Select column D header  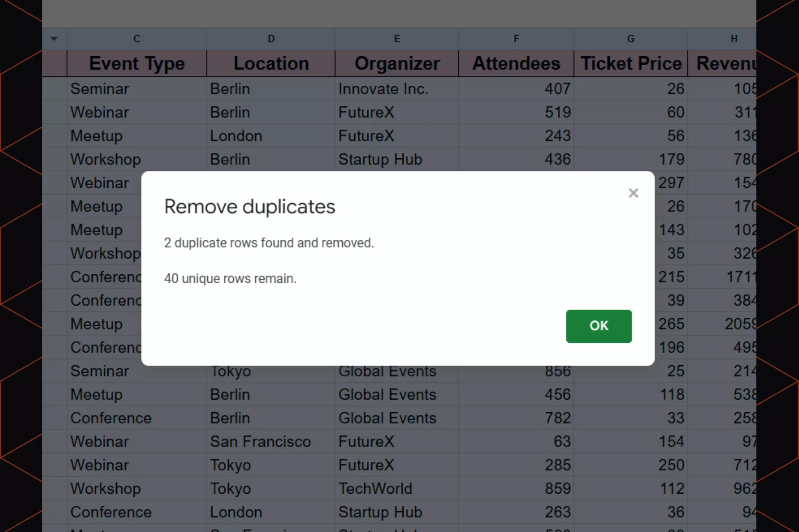coord(271,39)
